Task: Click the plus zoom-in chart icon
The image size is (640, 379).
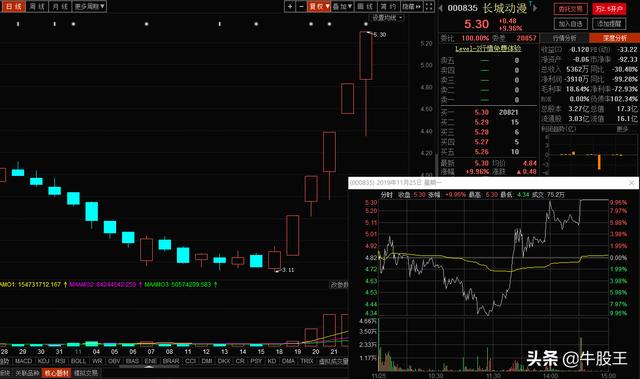Action: click(x=290, y=7)
